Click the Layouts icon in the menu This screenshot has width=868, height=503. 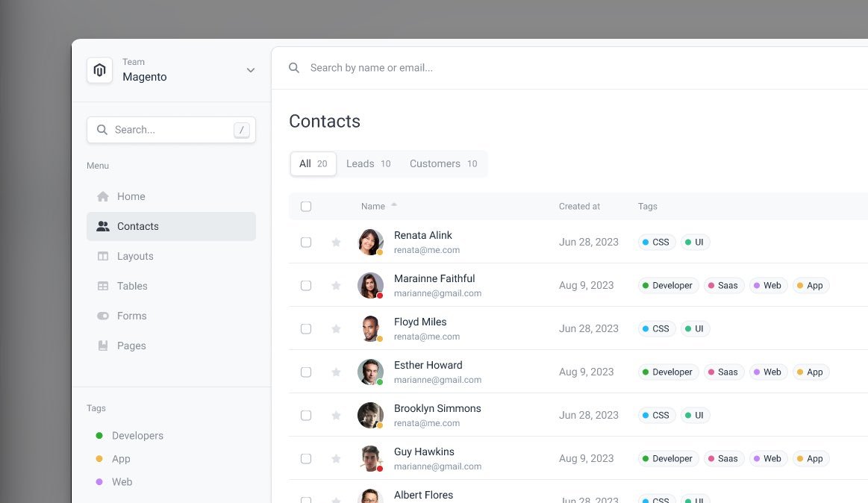(x=103, y=256)
